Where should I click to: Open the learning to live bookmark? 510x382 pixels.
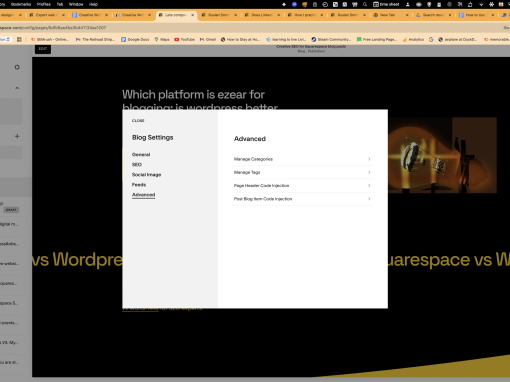pos(286,39)
